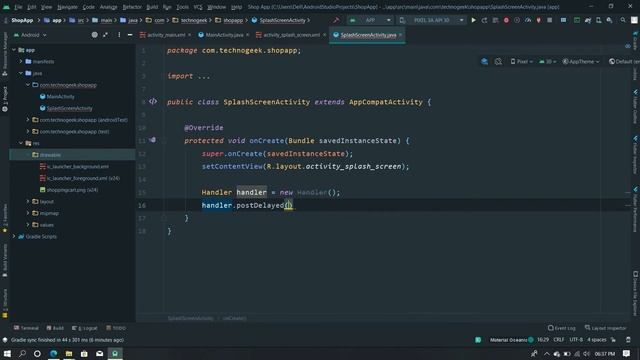Click the Sync Project with Gradle elephant icon
Screen dimensions: 640x360
point(588,20)
